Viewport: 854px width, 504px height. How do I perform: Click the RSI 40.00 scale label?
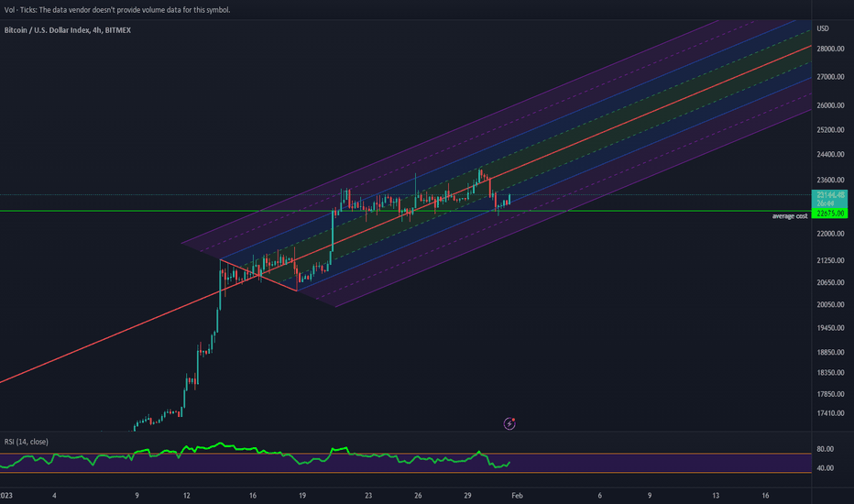[x=825, y=468]
